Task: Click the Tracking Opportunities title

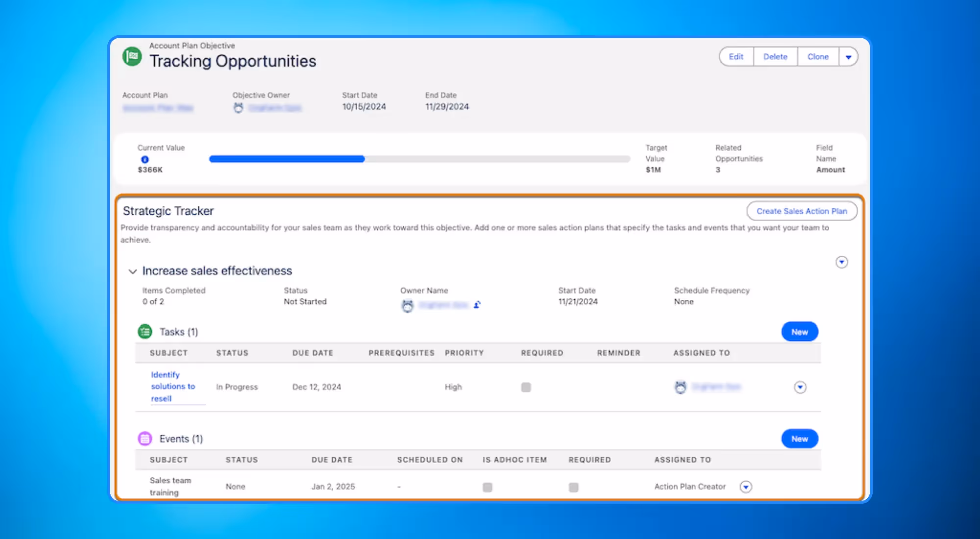Action: (x=233, y=61)
